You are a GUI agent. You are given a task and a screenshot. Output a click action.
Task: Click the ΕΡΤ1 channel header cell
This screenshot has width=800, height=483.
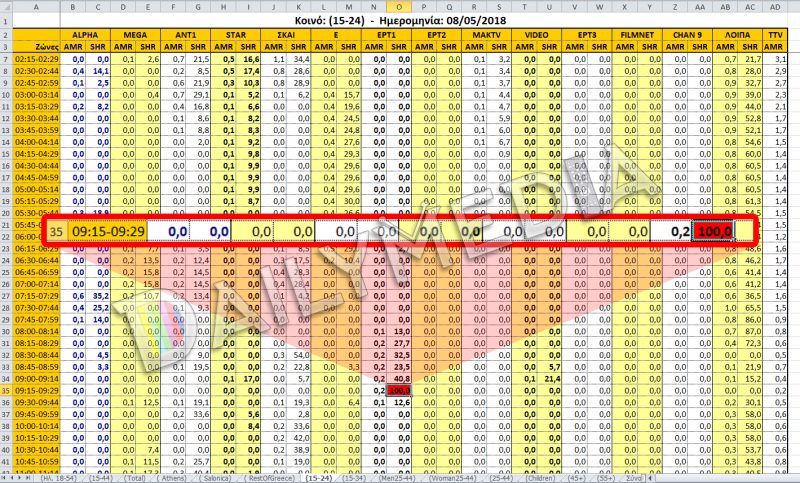click(386, 35)
